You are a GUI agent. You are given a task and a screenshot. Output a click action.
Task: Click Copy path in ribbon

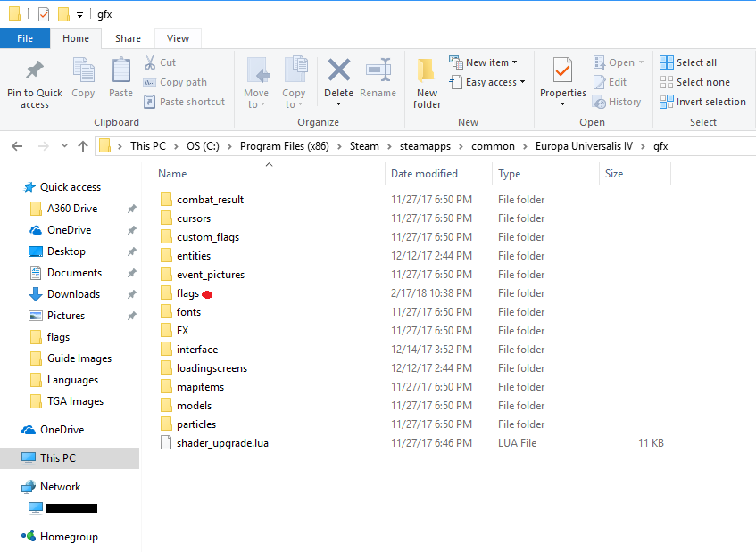click(x=176, y=82)
